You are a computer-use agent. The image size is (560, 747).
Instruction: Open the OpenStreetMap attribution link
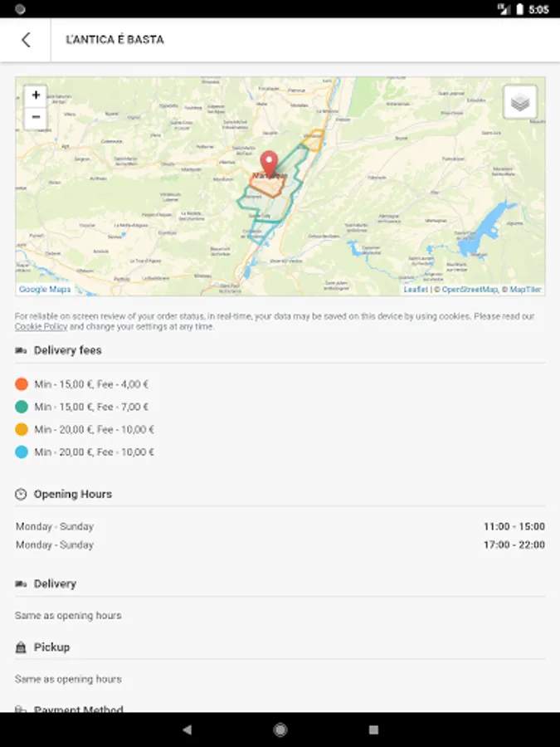click(x=470, y=289)
